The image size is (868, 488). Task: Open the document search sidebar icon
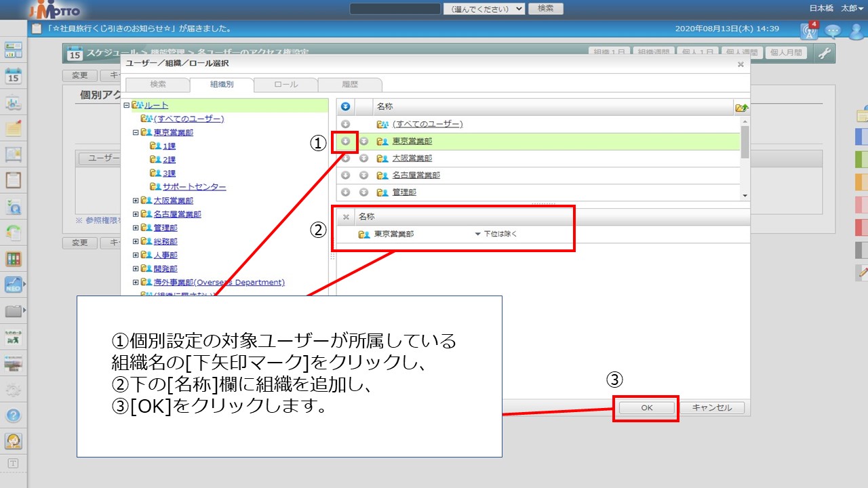(14, 206)
